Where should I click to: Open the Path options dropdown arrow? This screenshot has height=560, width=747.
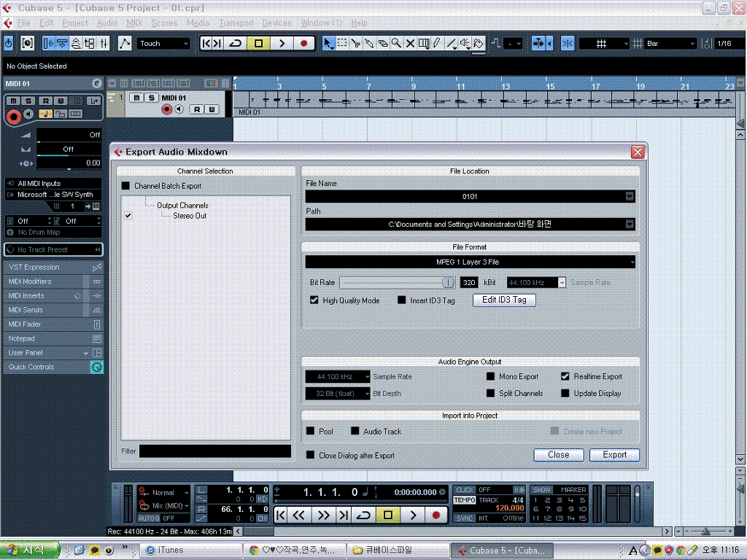coord(630,224)
